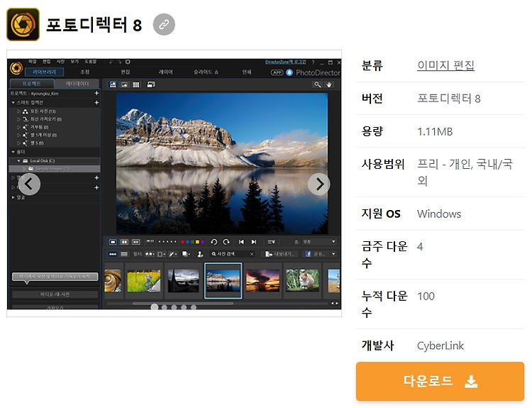Rotate the photo counterclockwise
Viewport: 532px width, 408px height.
pos(214,242)
